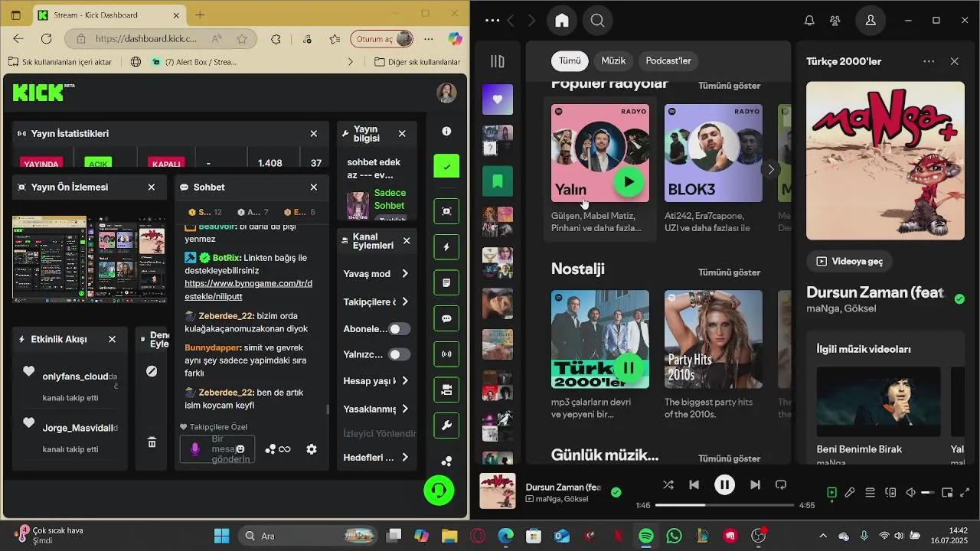Click Kick info icon in right toolbar

(446, 132)
